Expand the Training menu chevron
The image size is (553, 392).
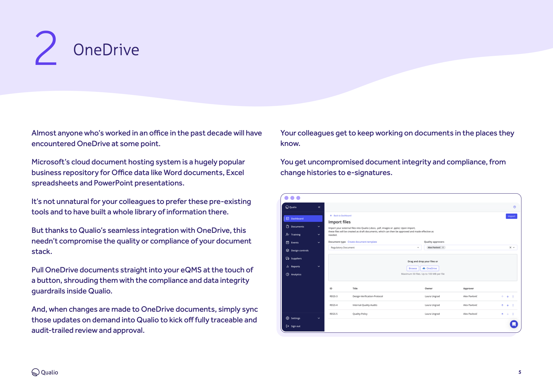(x=319, y=234)
